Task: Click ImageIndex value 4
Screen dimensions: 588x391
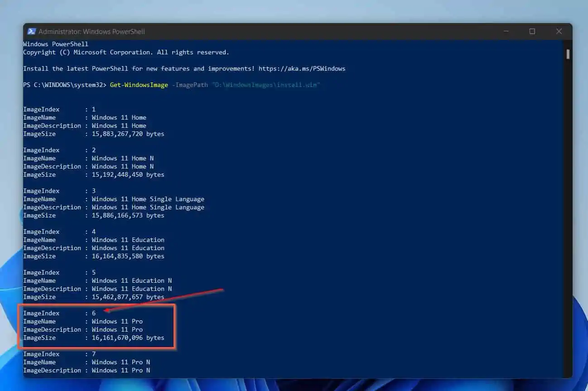Action: coord(94,232)
